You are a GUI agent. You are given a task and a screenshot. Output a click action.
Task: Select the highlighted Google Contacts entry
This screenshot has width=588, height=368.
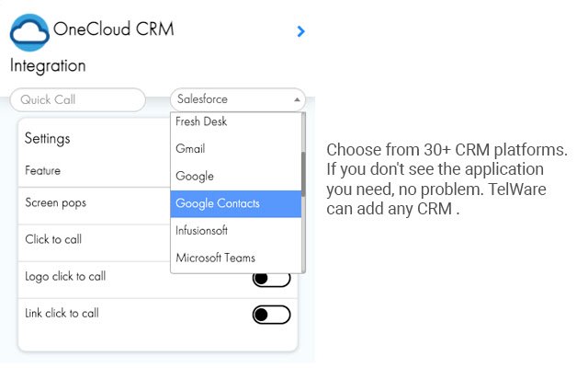click(x=236, y=203)
